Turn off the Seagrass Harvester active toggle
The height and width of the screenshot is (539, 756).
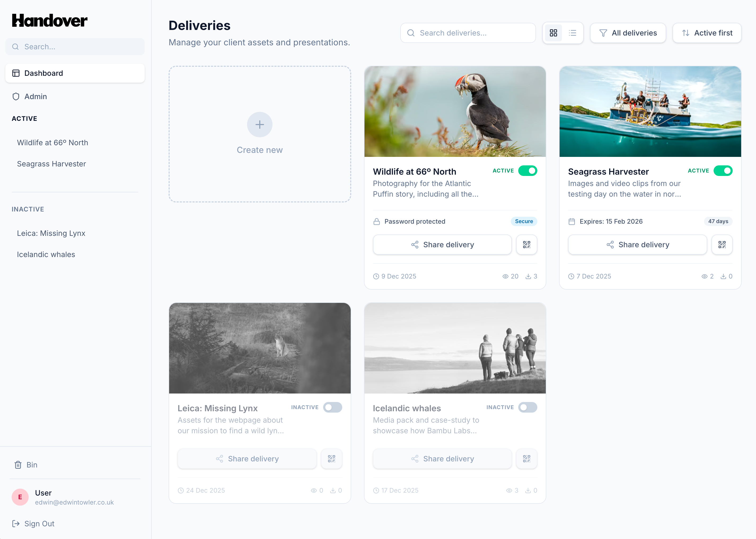pos(723,171)
